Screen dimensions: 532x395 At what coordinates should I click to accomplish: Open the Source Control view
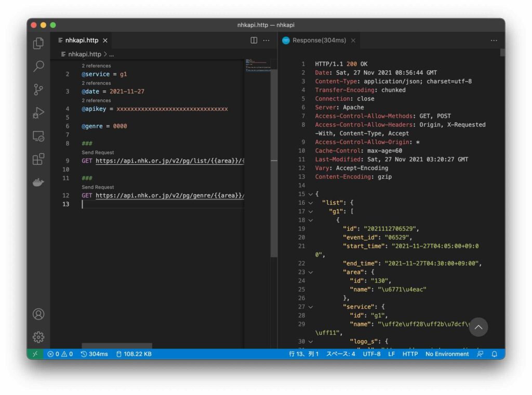point(38,89)
